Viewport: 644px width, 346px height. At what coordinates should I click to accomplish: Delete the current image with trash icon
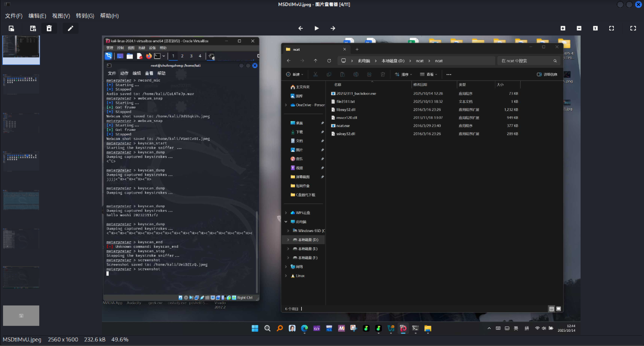point(49,28)
